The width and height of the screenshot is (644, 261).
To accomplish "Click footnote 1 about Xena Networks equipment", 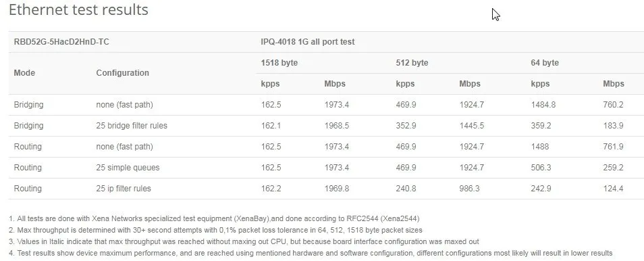I will [x=214, y=218].
